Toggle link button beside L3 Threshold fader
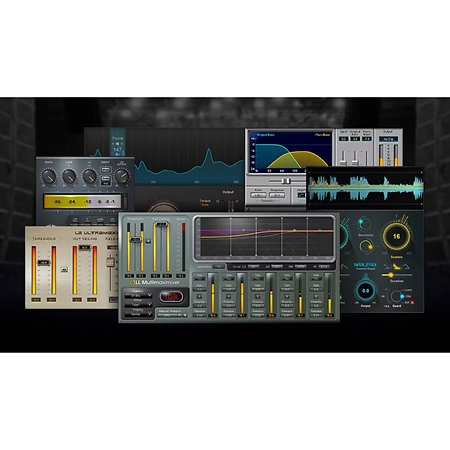 (x=148, y=241)
